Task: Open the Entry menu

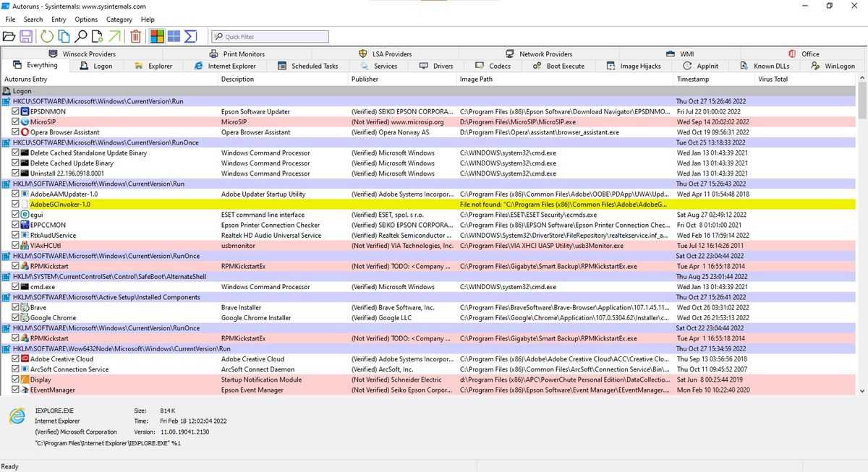Action: [59, 20]
